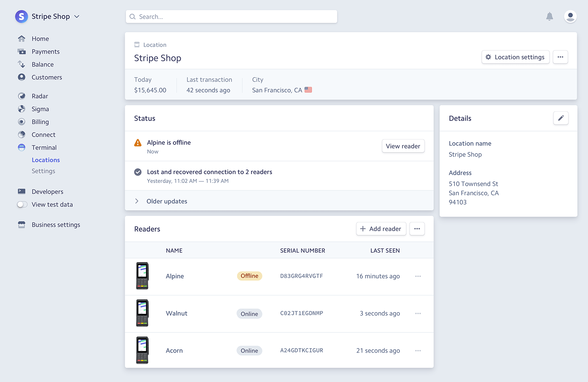The height and width of the screenshot is (382, 588).
Task: Open the Connect sidebar icon
Action: [22, 135]
